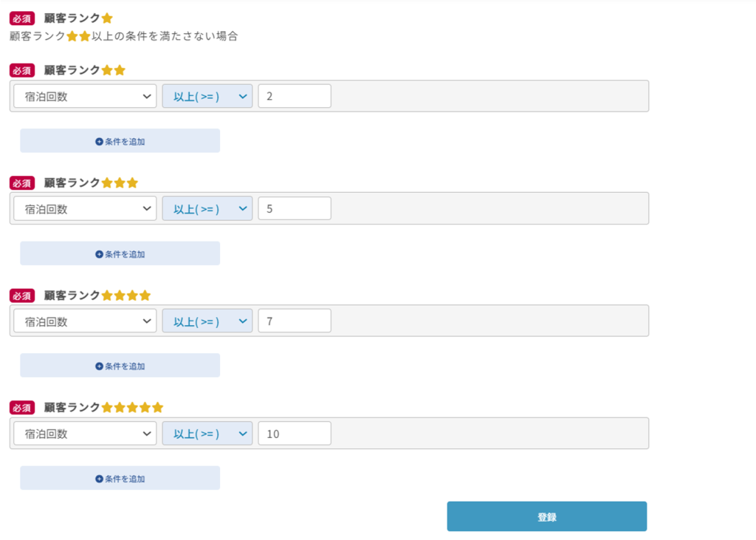Open the 宿泊回数 dropdown for the five-star rank

pyautogui.click(x=85, y=434)
